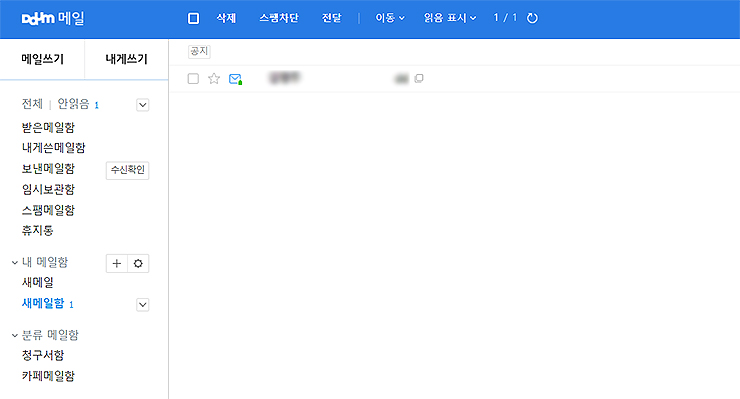The height and width of the screenshot is (399, 740).
Task: Open 내게쓴메일함 folder
Action: coord(53,148)
